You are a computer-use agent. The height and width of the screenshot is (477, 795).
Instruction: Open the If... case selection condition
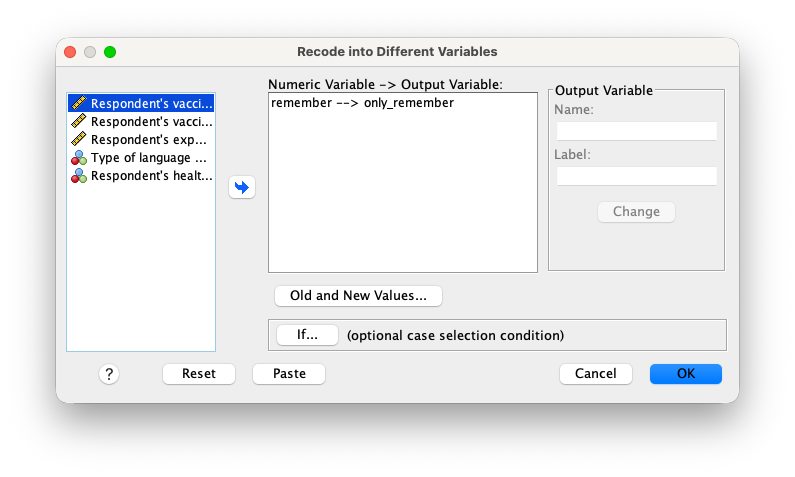[x=307, y=335]
